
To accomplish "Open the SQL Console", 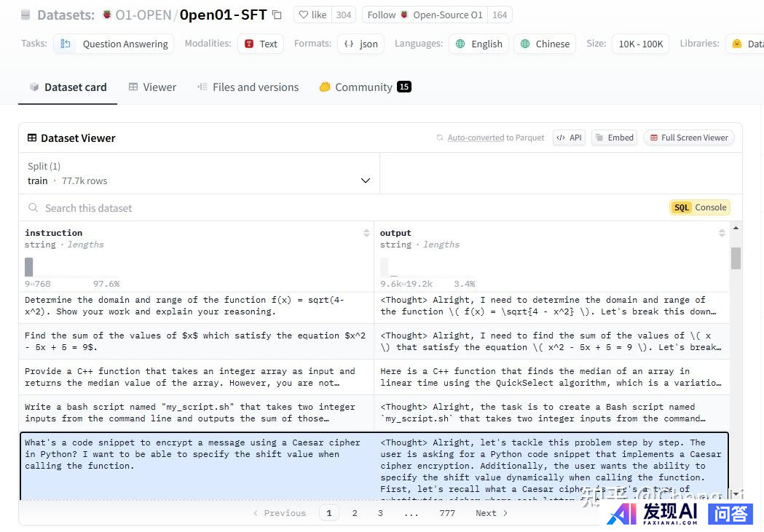I will coord(699,207).
